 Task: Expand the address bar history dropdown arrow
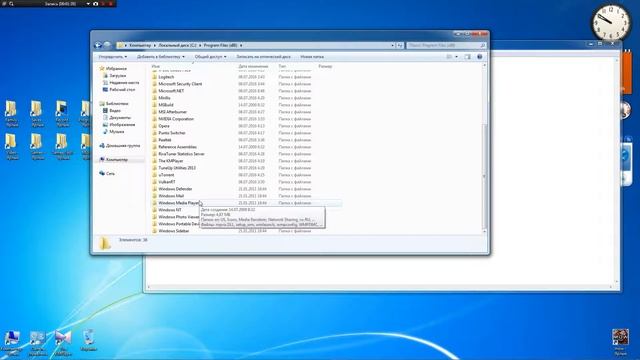click(393, 45)
